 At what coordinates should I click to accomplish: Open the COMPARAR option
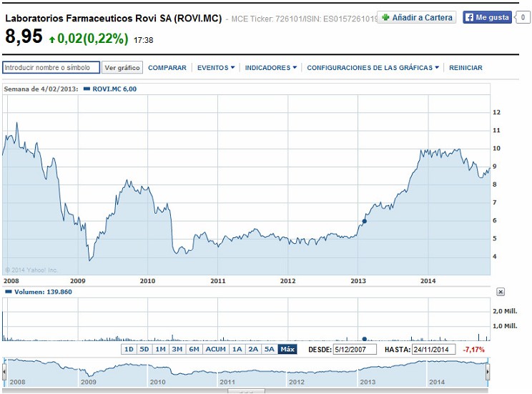[x=167, y=68]
